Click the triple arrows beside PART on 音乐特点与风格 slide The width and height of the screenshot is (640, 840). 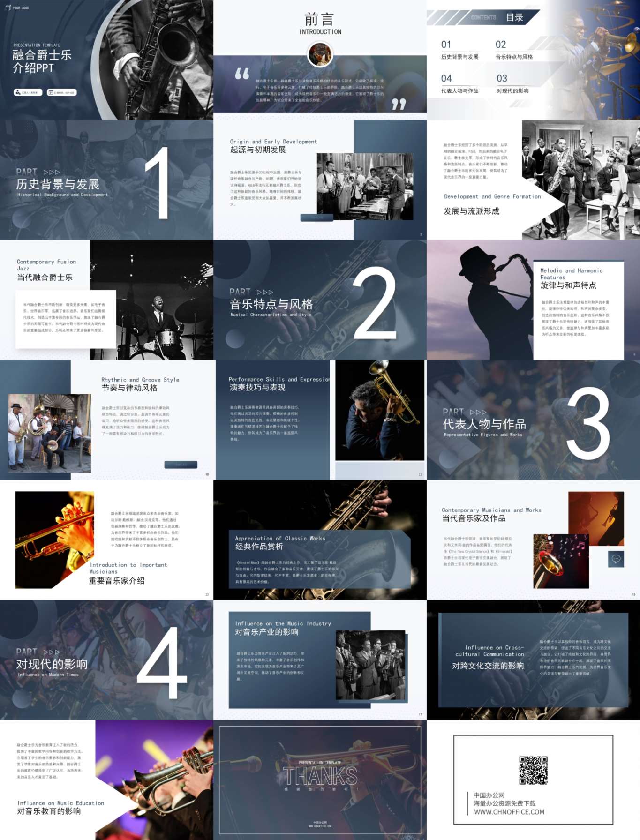pyautogui.click(x=264, y=292)
